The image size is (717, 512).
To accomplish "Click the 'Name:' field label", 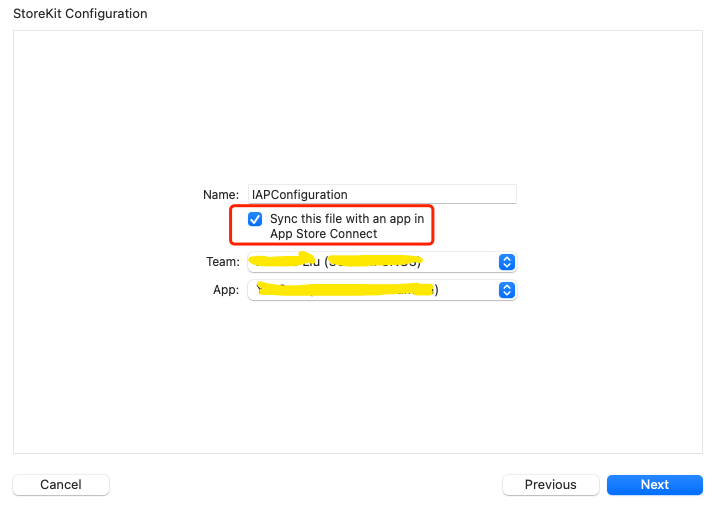I will (x=221, y=195).
